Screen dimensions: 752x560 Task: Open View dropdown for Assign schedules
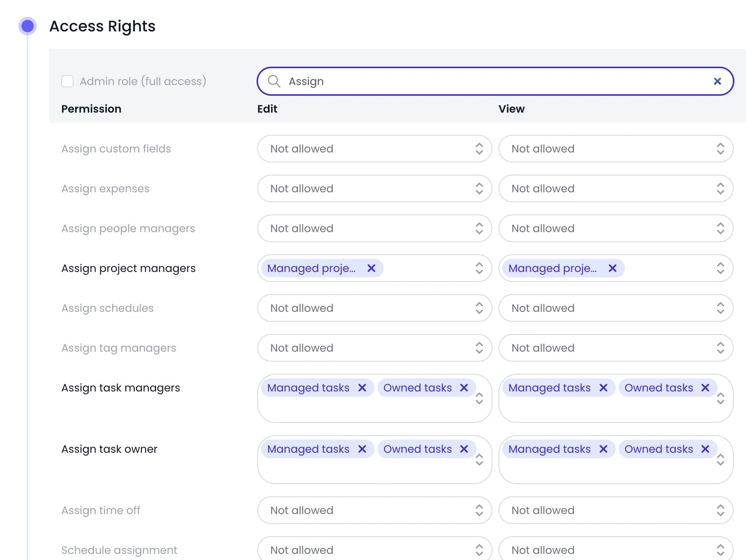click(x=616, y=308)
